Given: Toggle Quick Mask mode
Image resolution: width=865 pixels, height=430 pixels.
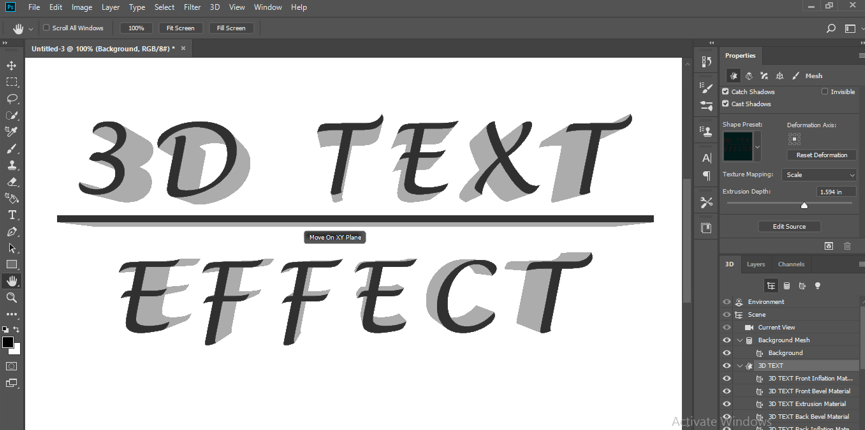Looking at the screenshot, I should 11,366.
